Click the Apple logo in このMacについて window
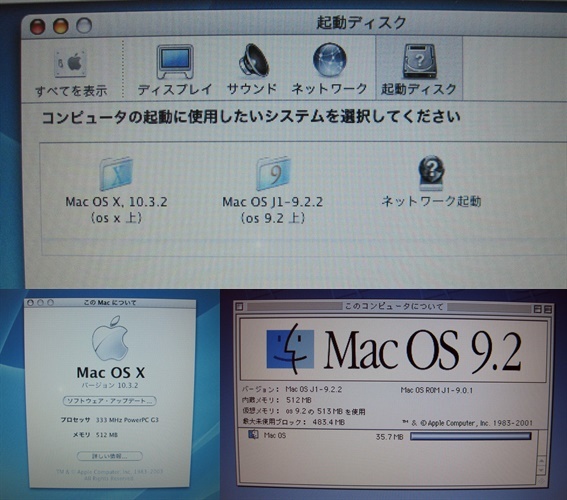Screen dimensions: 567x500 pos(110,338)
